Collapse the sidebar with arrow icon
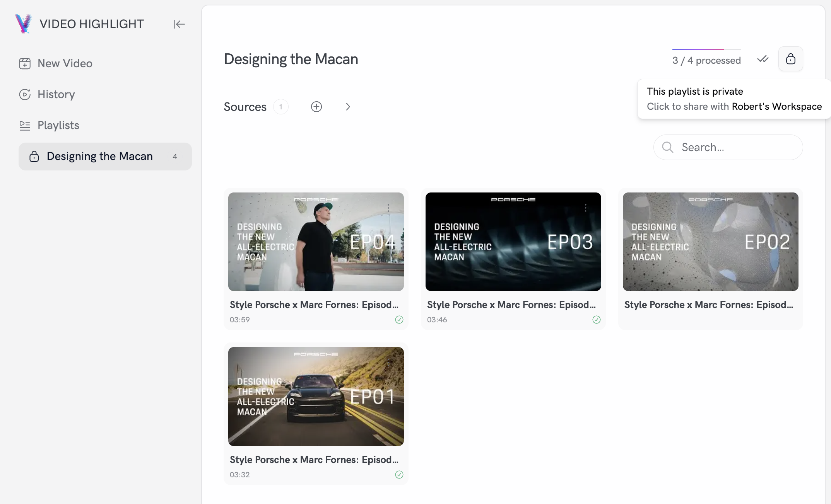This screenshot has height=504, width=831. coord(179,24)
